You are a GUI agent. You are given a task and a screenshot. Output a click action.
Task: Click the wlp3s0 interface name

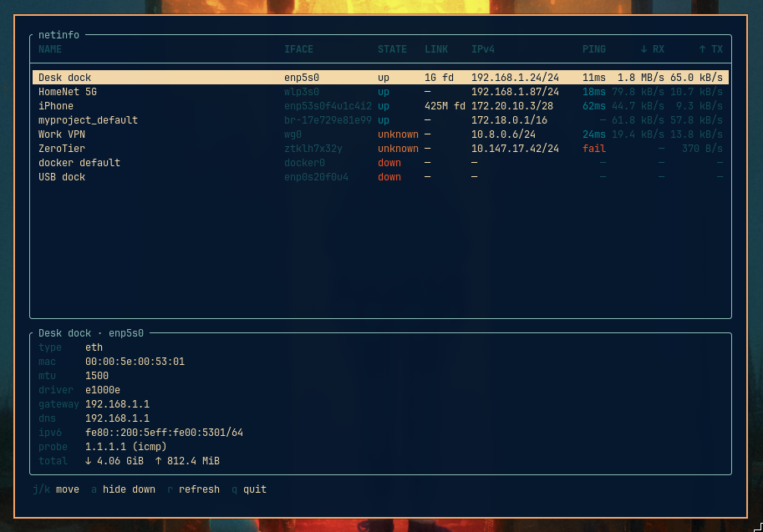tap(302, 91)
